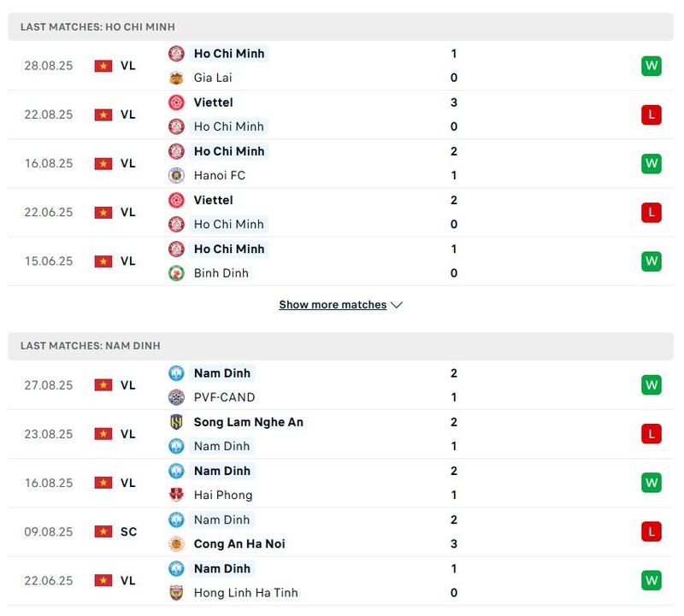Open the Ho Chi Minh vs Hanoi FC match
Image resolution: width=684 pixels, height=616 pixels.
342,163
